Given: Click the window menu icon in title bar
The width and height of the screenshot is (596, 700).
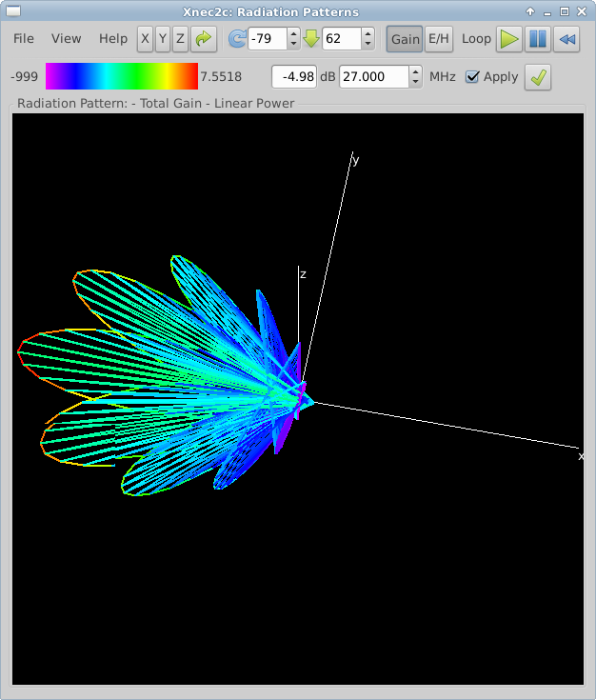Looking at the screenshot, I should click(12, 11).
